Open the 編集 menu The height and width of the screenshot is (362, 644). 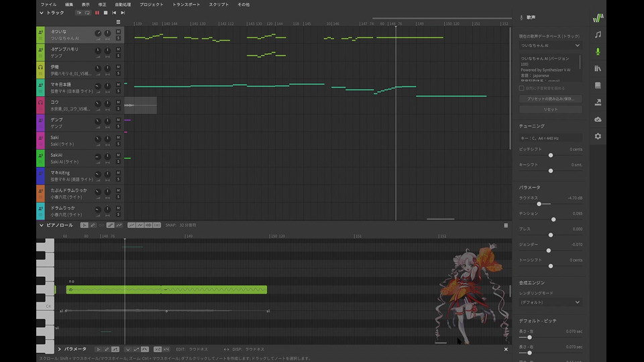tap(69, 5)
